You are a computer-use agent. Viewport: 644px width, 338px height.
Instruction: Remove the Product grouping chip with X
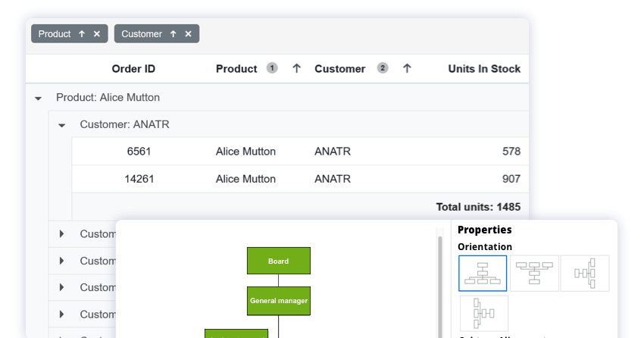click(x=97, y=34)
